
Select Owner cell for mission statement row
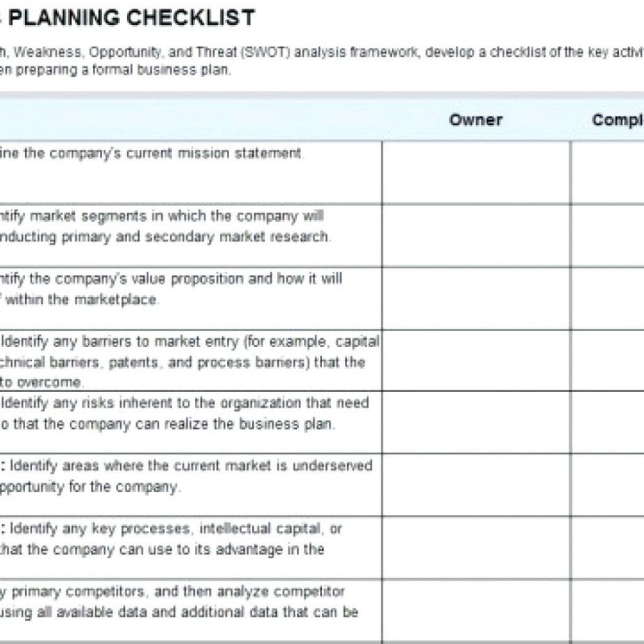(x=476, y=173)
